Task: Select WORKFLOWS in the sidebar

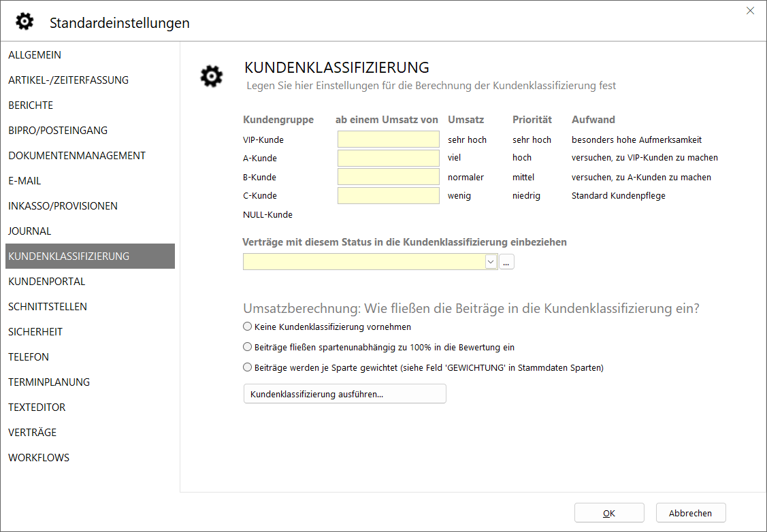Action: tap(39, 458)
